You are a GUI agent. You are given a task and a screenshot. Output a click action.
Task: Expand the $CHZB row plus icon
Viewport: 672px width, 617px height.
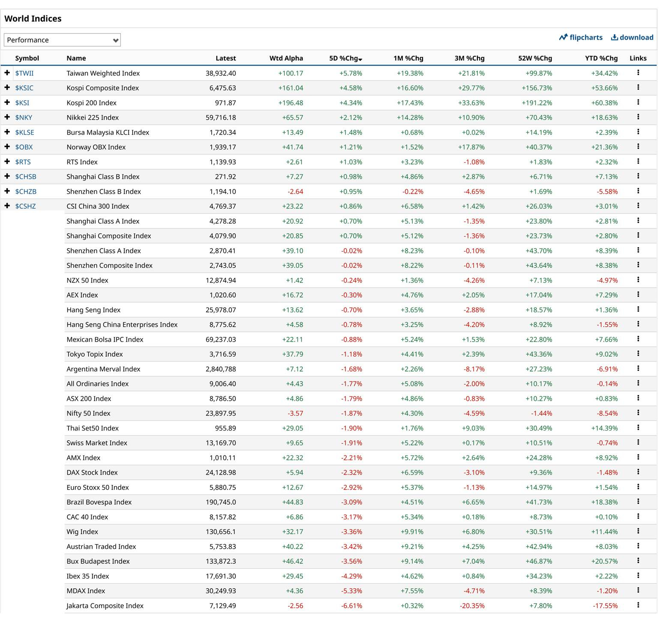(7, 191)
